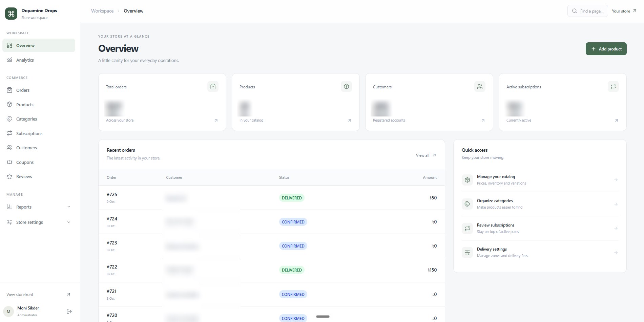
Task: Click the Review subscriptions icon
Action: pyautogui.click(x=467, y=228)
